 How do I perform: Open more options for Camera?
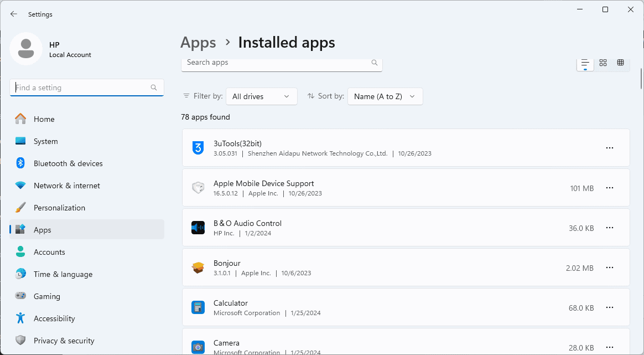click(610, 347)
